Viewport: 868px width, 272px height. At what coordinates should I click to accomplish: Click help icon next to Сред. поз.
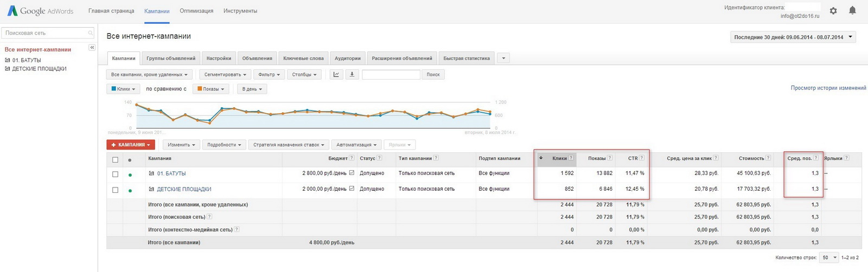[816, 158]
